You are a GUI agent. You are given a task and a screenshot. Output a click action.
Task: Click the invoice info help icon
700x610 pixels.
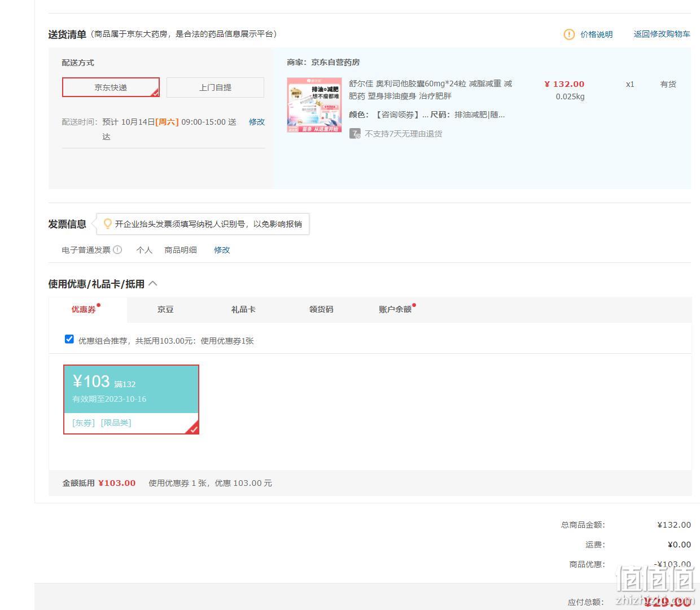click(117, 250)
